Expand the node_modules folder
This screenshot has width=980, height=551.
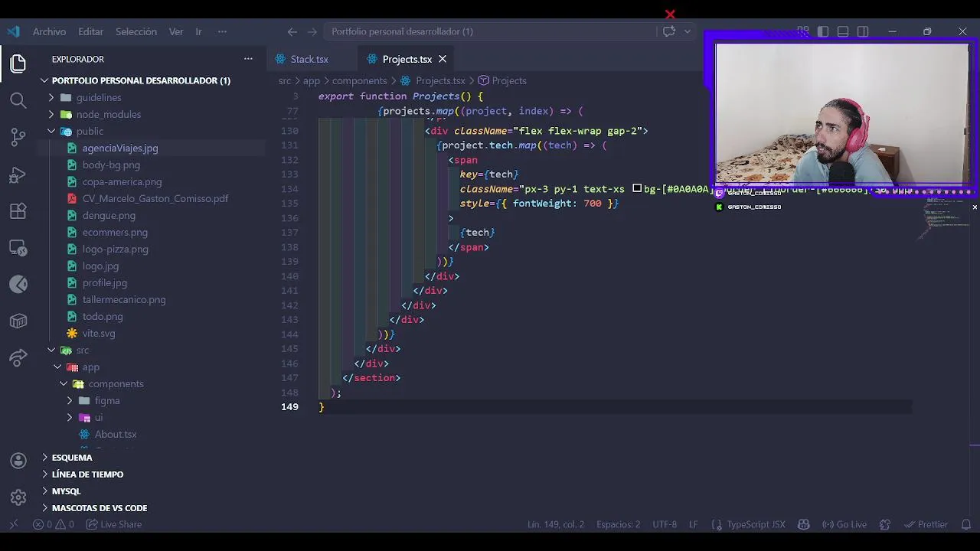click(51, 114)
